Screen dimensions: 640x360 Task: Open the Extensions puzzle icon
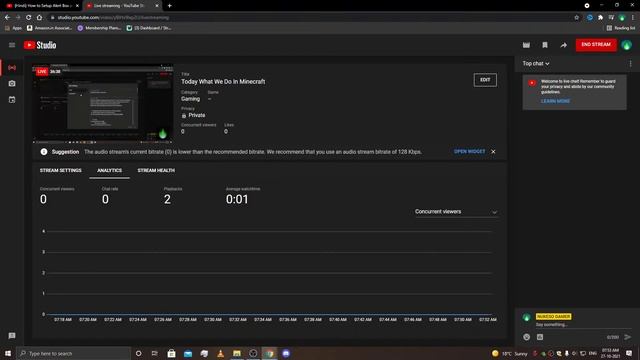tap(600, 18)
